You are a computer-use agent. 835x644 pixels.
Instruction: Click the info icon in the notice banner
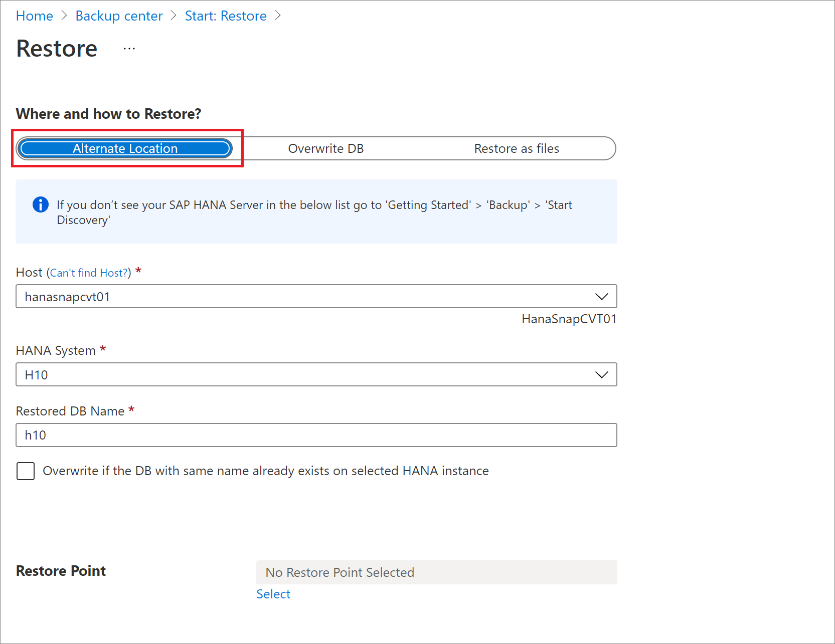tap(41, 204)
